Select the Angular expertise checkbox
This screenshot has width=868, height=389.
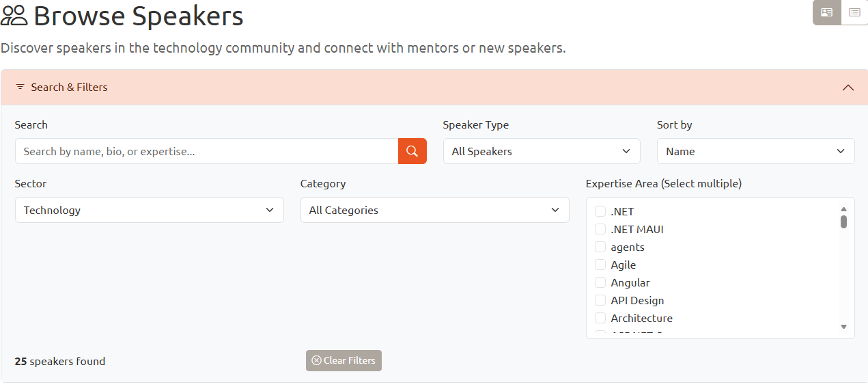point(600,282)
